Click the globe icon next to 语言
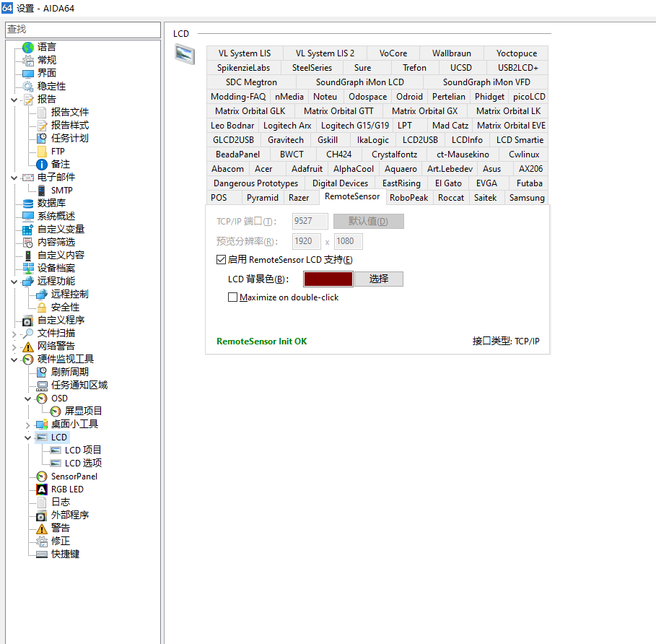The image size is (656, 644). coord(28,47)
